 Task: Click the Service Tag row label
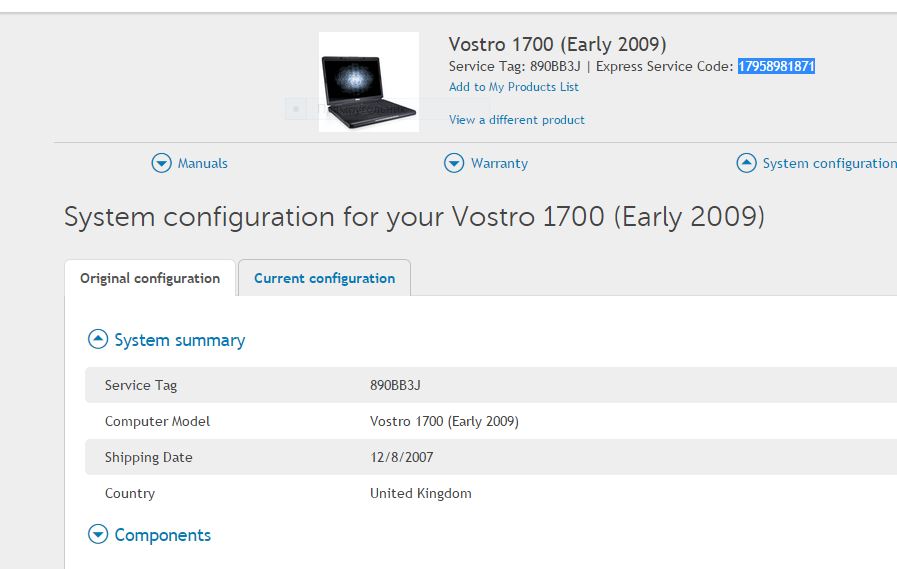click(141, 386)
